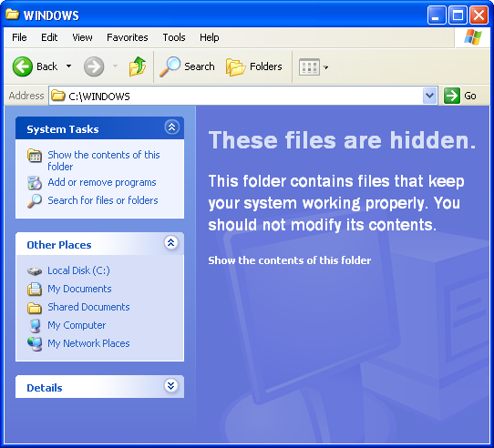Image resolution: width=494 pixels, height=448 pixels.
Task: Open the View menu
Action: click(x=82, y=37)
